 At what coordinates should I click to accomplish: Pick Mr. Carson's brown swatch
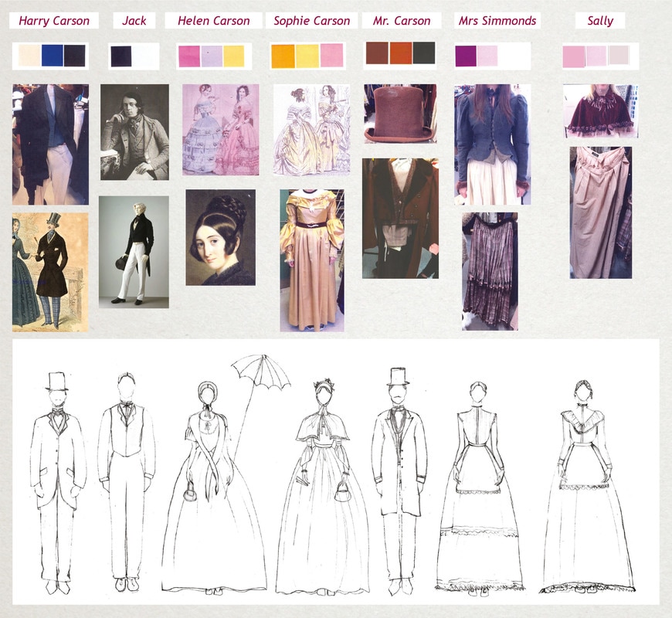(x=377, y=53)
